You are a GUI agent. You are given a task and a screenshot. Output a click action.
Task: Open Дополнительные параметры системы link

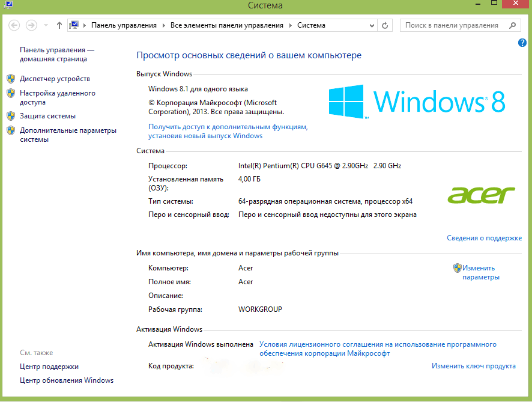tap(68, 135)
